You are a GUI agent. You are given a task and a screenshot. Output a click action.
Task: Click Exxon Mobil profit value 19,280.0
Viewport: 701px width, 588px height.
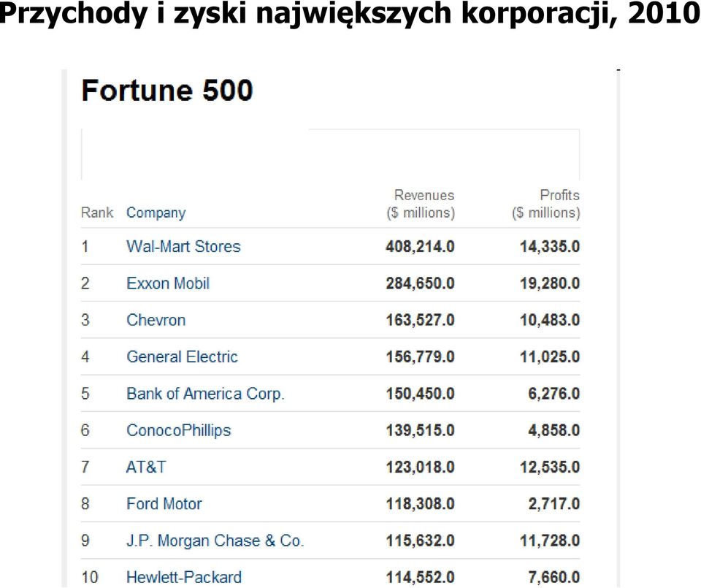coord(550,283)
